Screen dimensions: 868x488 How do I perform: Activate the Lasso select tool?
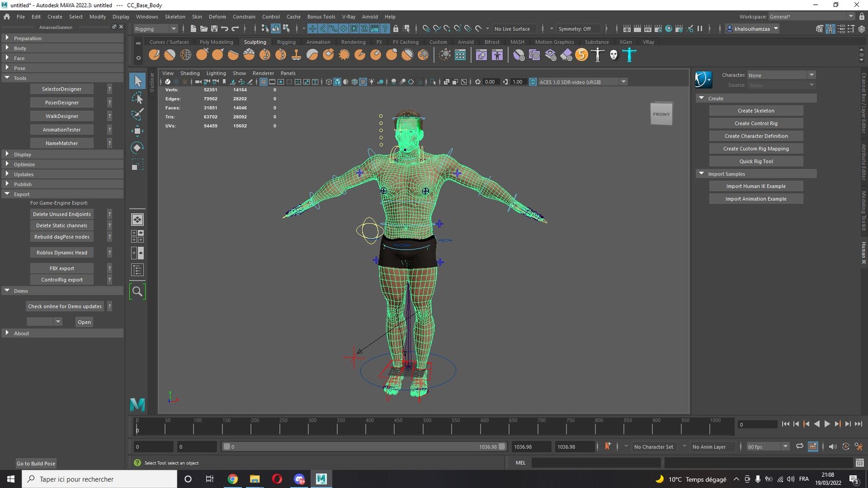[137, 98]
